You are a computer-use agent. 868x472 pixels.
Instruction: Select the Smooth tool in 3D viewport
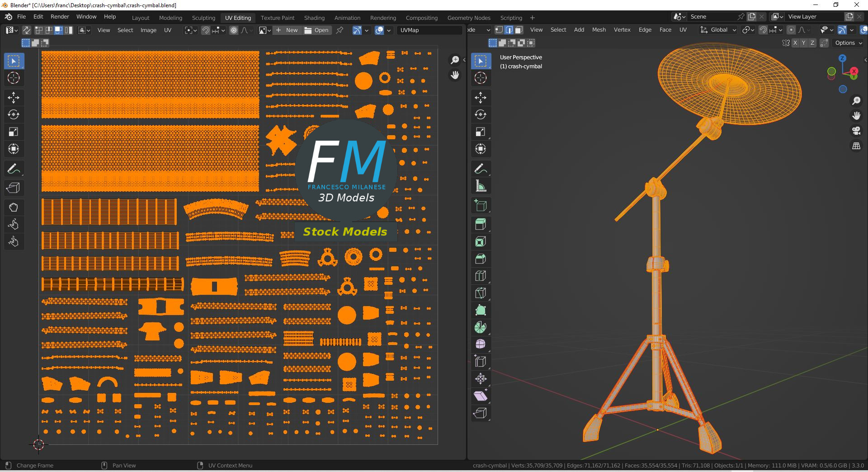[481, 345]
